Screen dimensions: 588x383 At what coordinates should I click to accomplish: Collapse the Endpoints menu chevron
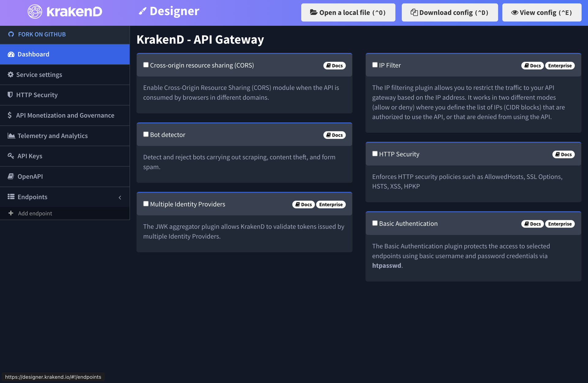[120, 198]
